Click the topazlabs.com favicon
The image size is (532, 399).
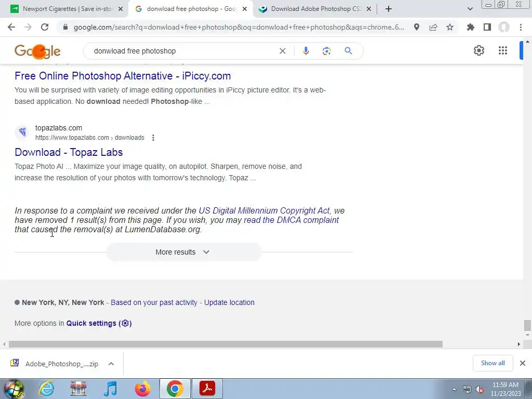(22, 132)
